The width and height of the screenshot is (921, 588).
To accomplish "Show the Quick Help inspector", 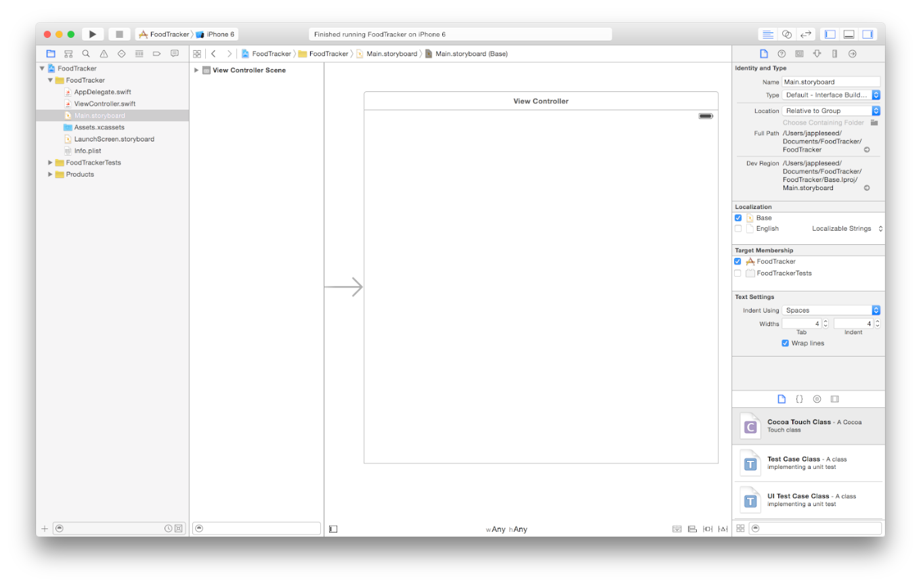I will [x=781, y=53].
